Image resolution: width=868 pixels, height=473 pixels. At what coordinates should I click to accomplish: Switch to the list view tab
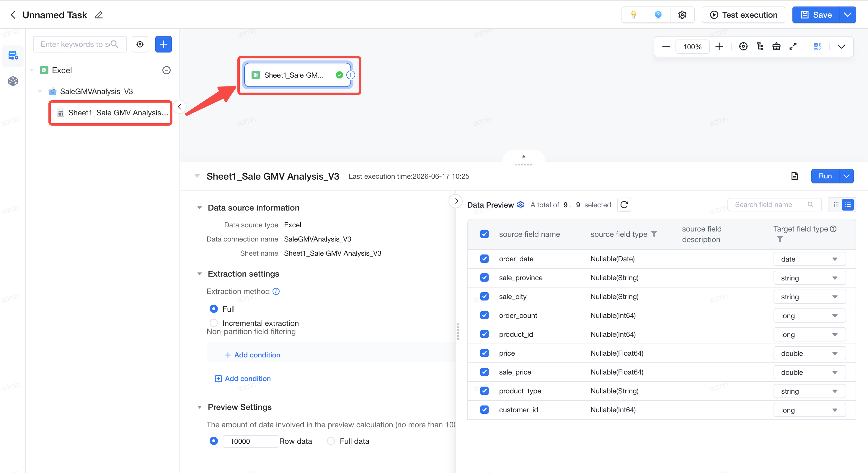point(848,205)
